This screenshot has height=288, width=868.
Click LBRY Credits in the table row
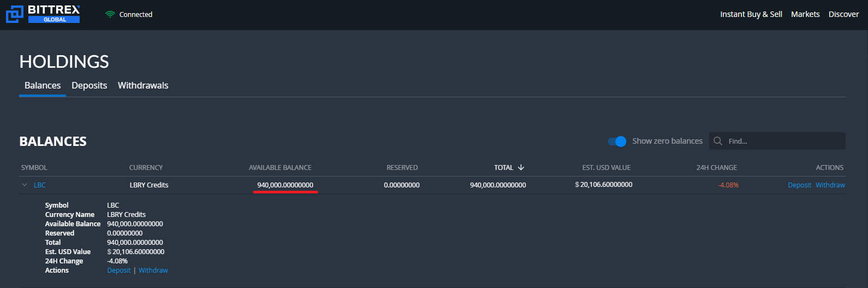point(149,185)
